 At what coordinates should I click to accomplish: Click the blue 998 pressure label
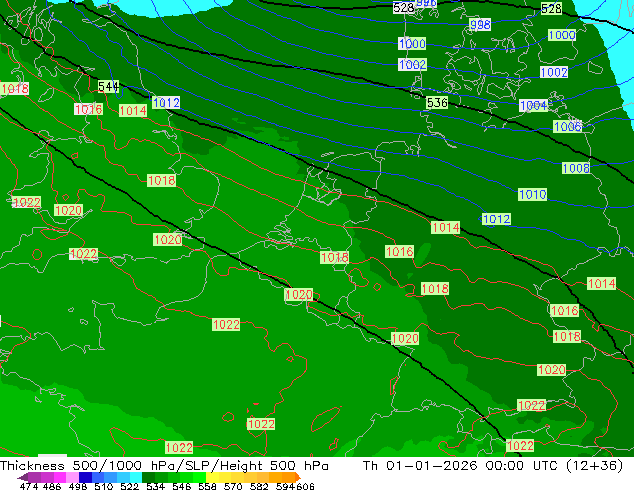coord(480,25)
